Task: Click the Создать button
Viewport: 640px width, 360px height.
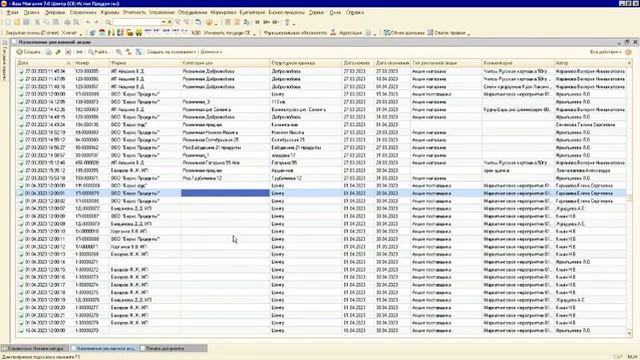Action: coord(29,52)
